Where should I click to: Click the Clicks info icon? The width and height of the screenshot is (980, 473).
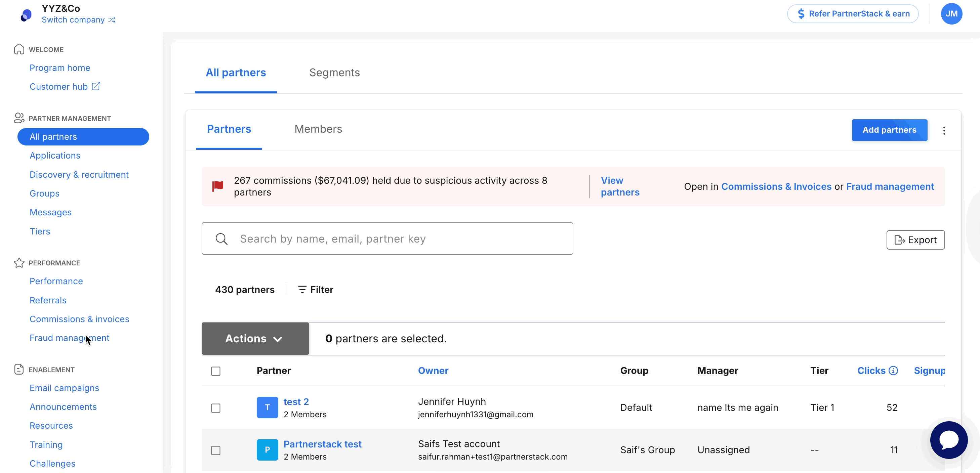coord(893,370)
